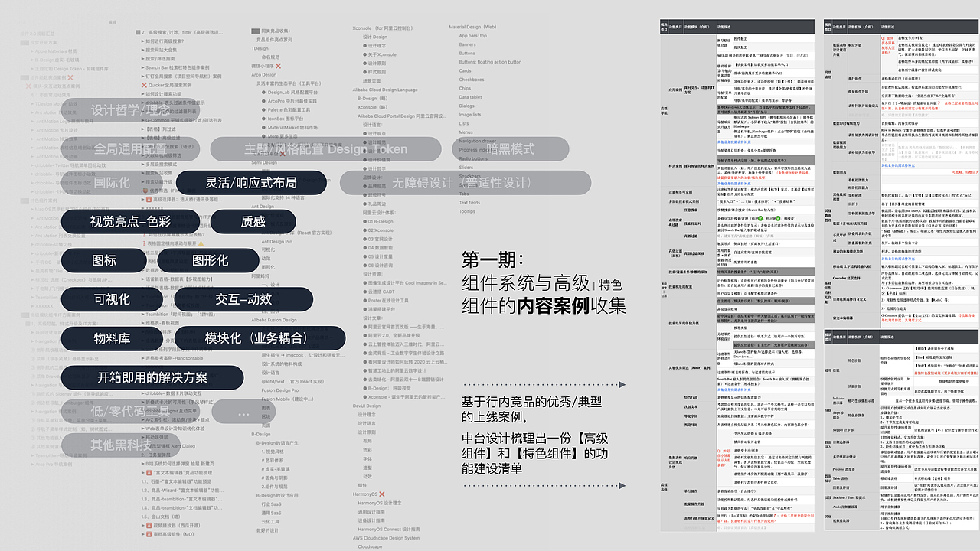
Task: Select the Ant Design Pro entry
Action: [x=277, y=241]
